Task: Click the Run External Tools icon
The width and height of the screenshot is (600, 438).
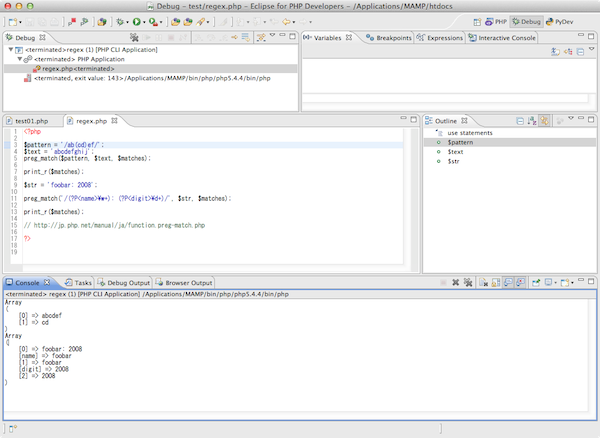Action: point(153,22)
